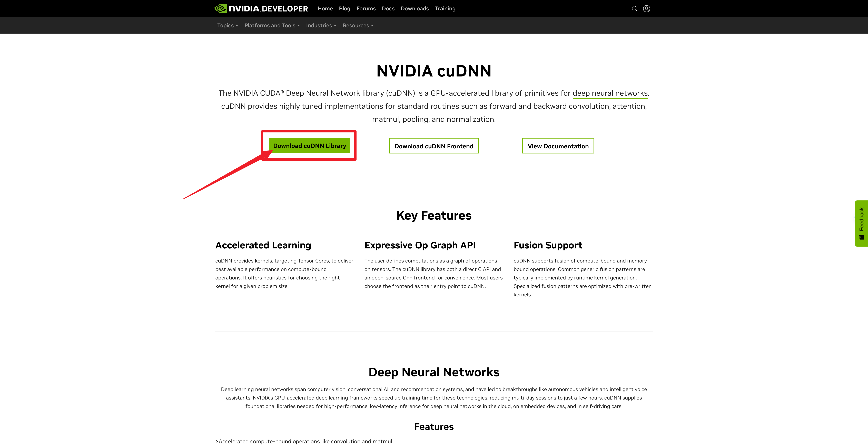Click the Features subheading

pyautogui.click(x=434, y=427)
